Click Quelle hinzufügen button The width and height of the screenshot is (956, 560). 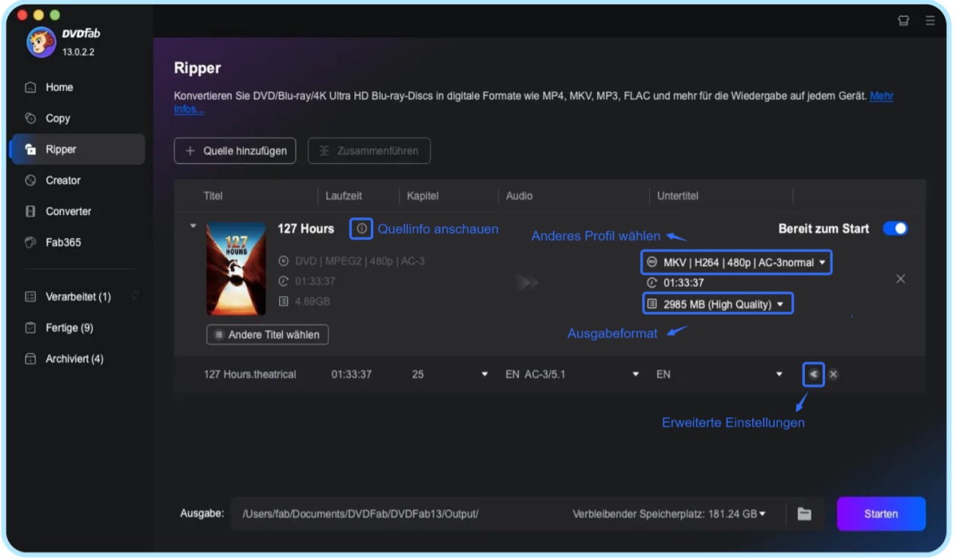tap(235, 150)
